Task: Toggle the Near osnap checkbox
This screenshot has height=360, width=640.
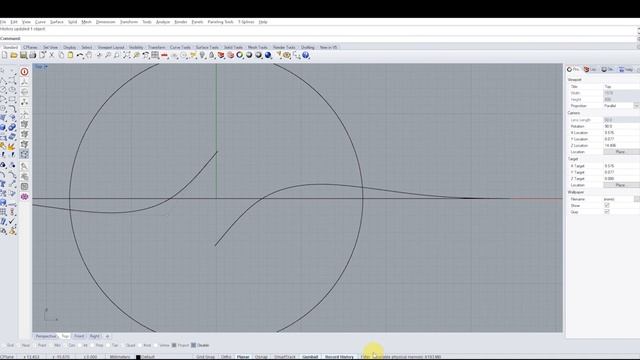Action: [x=17, y=345]
